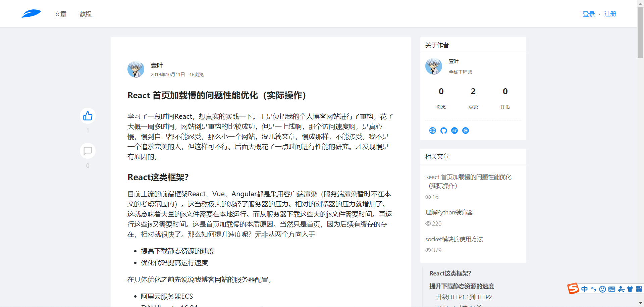
Task: Click the Gitee icon in author card
Action: pyautogui.click(x=466, y=131)
